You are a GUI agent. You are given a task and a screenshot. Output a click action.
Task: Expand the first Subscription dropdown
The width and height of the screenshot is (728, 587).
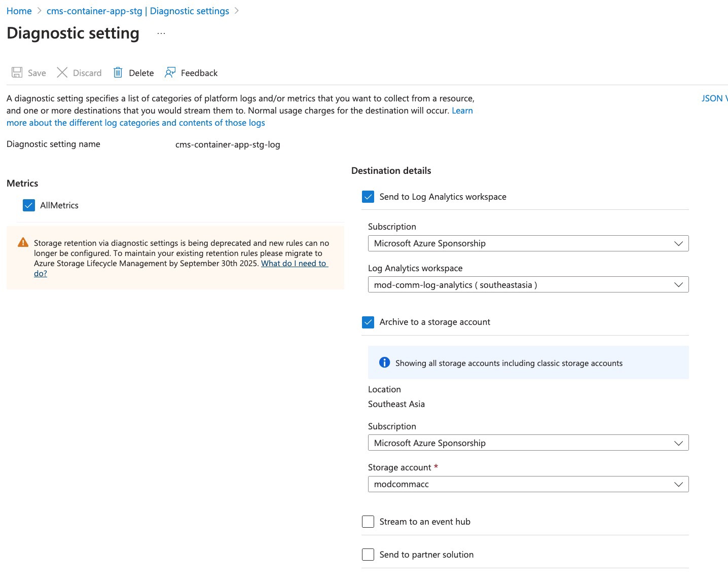(x=528, y=243)
